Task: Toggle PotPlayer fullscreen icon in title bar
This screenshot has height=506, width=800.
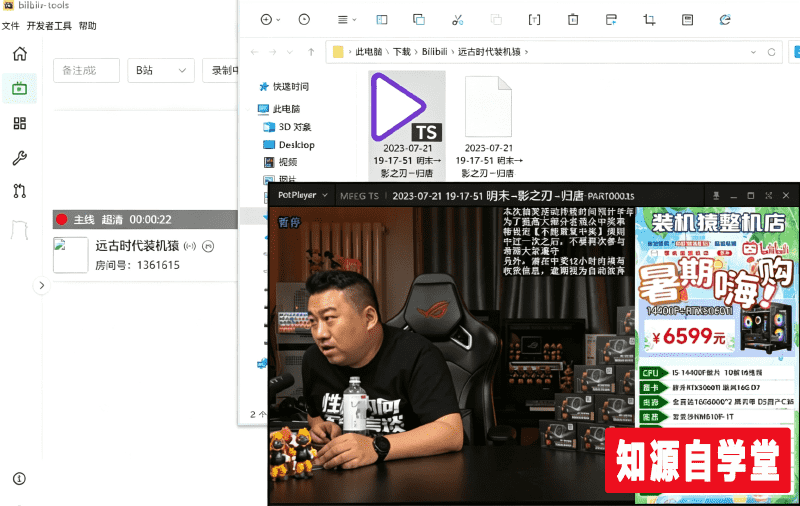Action: 768,195
